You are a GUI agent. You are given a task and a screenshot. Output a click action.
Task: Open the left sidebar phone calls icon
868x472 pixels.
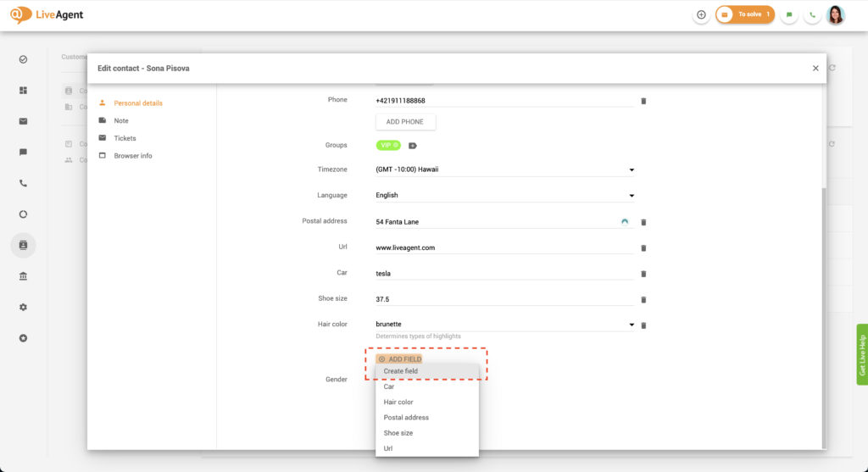click(23, 183)
